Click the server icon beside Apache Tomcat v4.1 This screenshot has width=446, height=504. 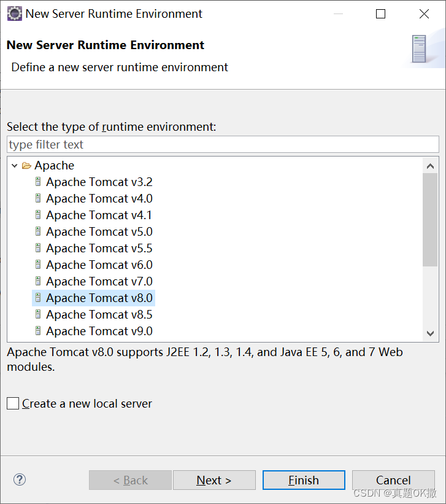tap(38, 215)
